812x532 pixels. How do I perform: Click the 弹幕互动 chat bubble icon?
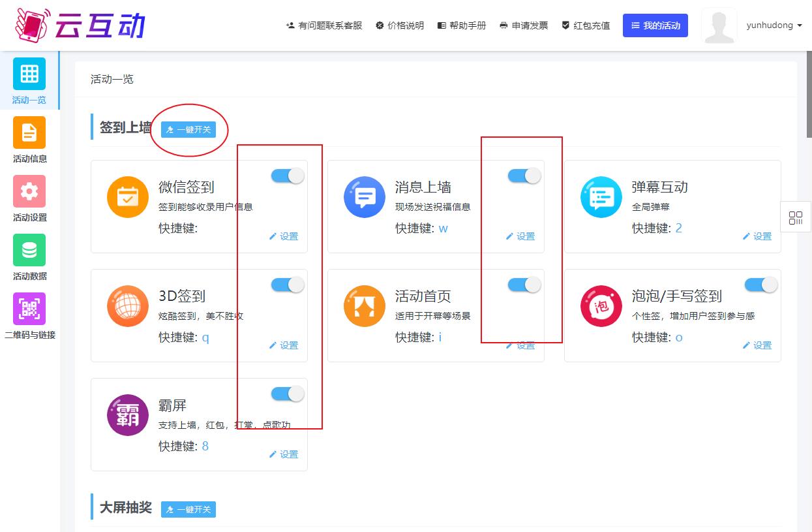(x=601, y=197)
